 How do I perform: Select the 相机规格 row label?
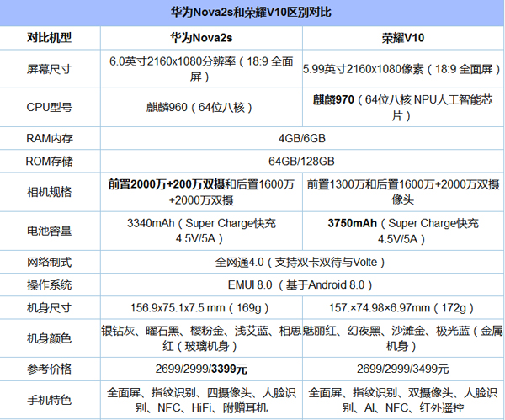click(49, 192)
